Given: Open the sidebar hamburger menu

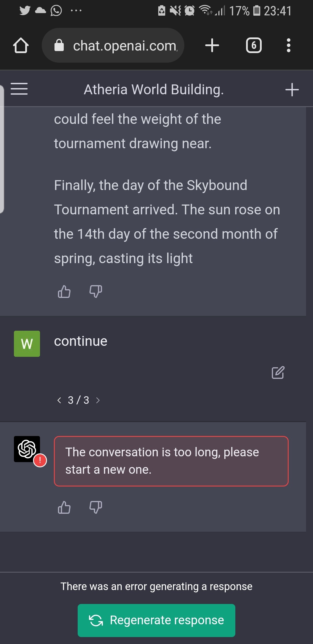Looking at the screenshot, I should pos(19,89).
